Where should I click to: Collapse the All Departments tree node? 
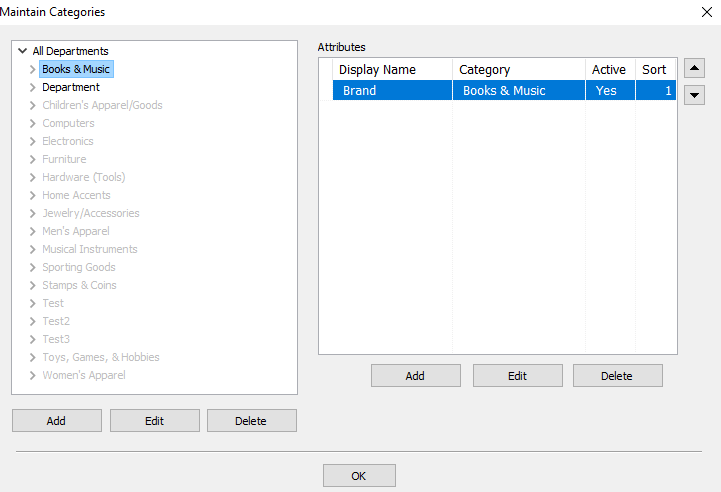pos(23,51)
